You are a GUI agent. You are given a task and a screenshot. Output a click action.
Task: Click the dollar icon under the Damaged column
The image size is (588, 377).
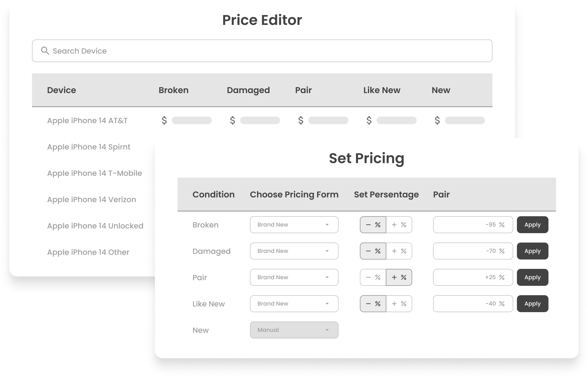[x=232, y=120]
